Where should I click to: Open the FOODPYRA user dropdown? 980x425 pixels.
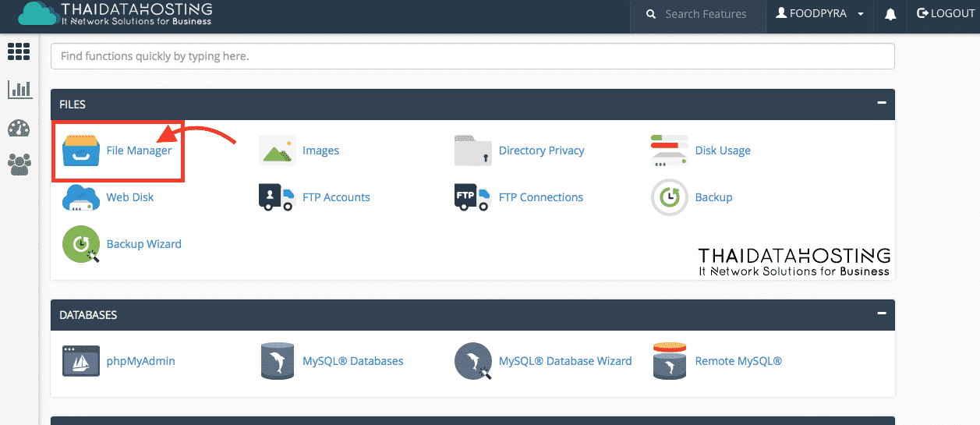[819, 14]
